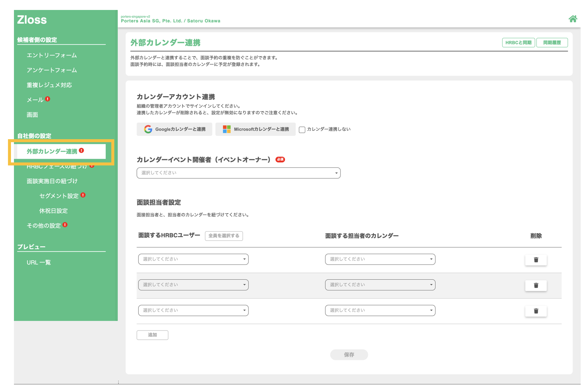Click 全員を選択する to select all users
Screen dimensions: 586x392
tap(224, 236)
